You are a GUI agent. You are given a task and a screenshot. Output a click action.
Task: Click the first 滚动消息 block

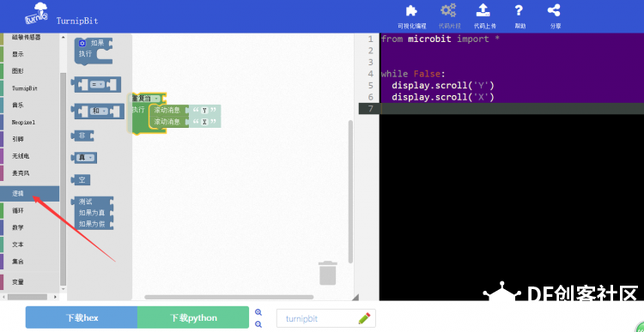pos(167,110)
